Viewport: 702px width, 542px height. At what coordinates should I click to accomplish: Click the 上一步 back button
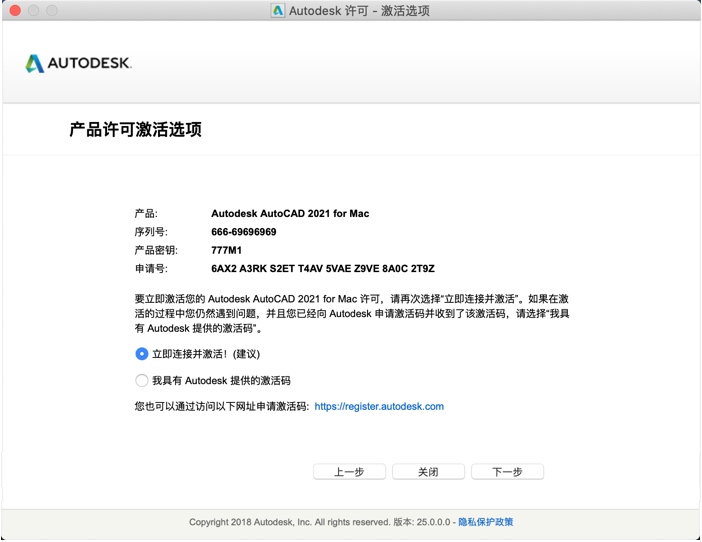click(x=349, y=472)
